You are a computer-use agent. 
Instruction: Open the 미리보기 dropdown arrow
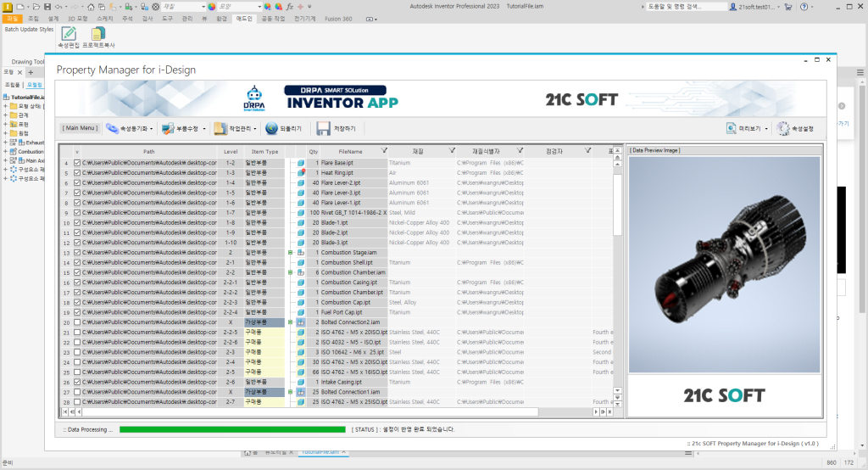(766, 129)
